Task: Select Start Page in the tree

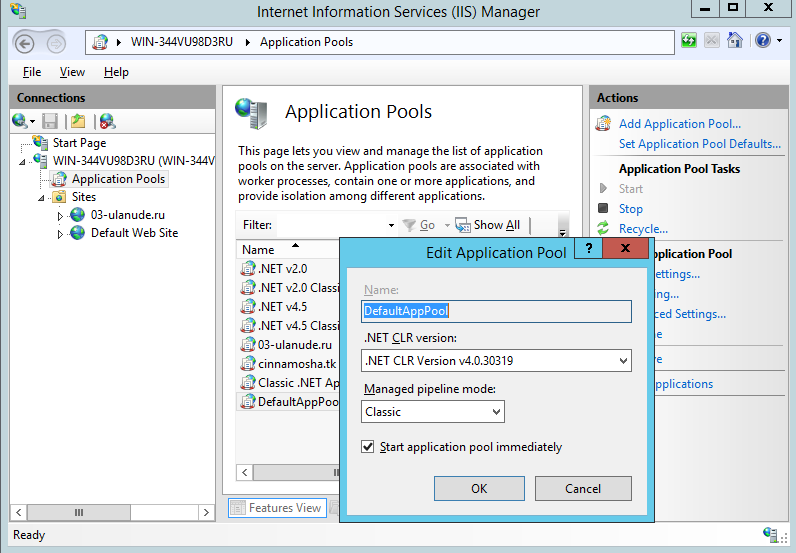Action: coord(79,143)
